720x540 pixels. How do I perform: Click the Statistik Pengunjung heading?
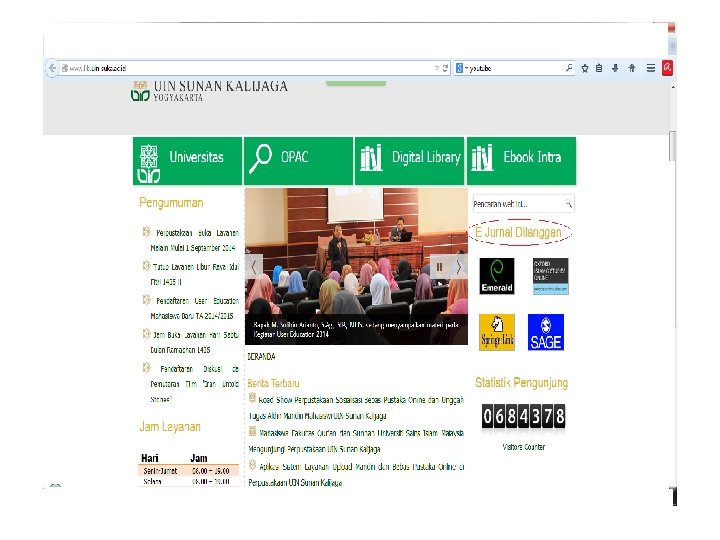click(x=522, y=383)
